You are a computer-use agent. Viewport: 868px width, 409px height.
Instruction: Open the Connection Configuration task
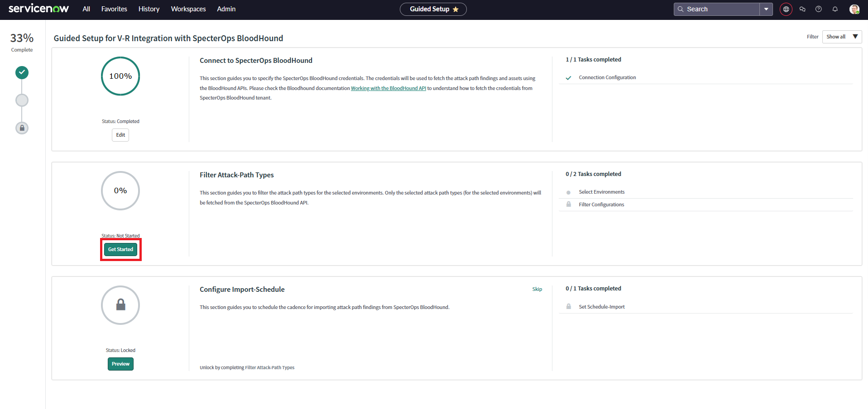[x=607, y=78]
